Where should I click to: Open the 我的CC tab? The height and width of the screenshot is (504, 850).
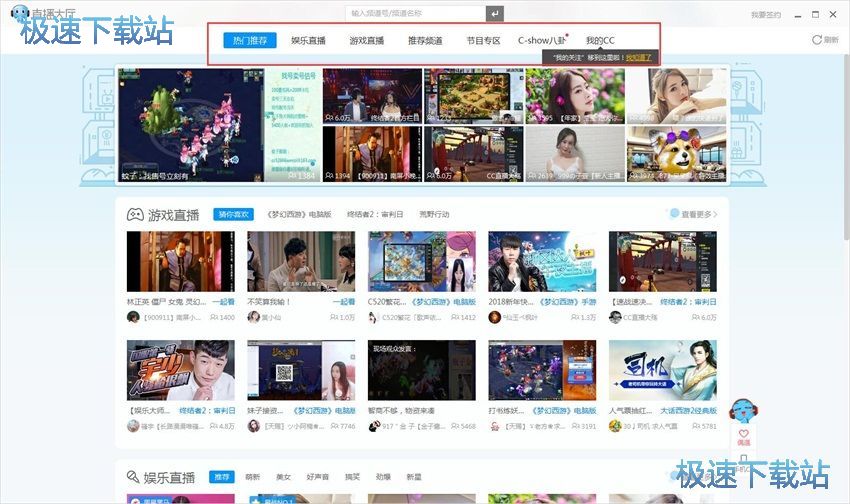600,40
